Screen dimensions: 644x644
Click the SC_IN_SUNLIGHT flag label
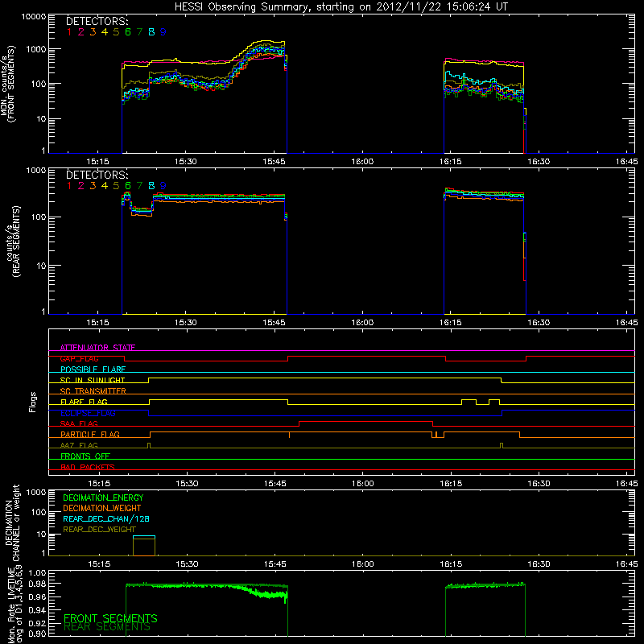93,380
